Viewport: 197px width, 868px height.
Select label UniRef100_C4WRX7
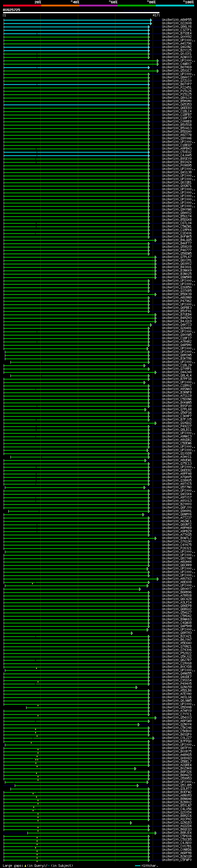coord(177,64)
